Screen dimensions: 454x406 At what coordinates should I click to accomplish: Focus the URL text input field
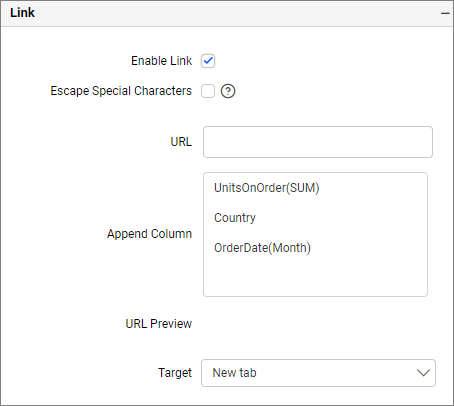click(318, 142)
